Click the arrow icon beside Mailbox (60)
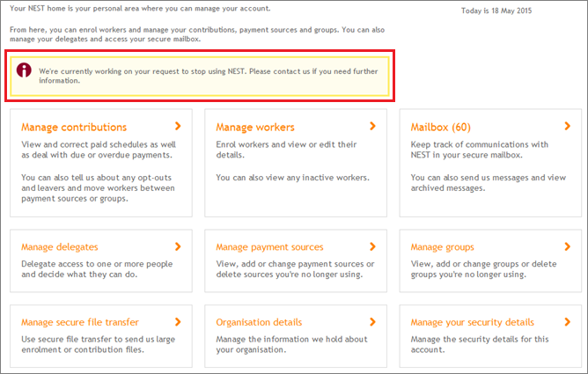The height and width of the screenshot is (374, 588). [x=568, y=127]
